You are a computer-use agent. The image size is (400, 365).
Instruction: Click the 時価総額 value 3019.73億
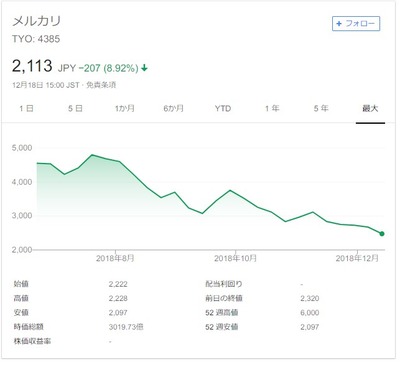tap(126, 327)
